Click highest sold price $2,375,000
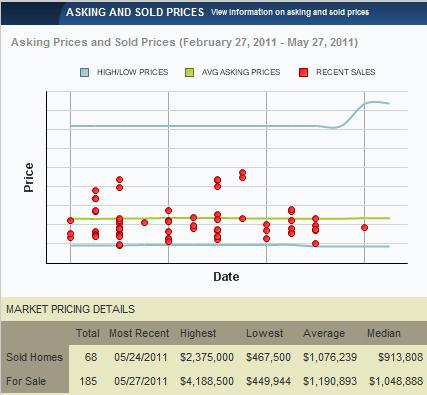This screenshot has width=427, height=395. (x=207, y=357)
